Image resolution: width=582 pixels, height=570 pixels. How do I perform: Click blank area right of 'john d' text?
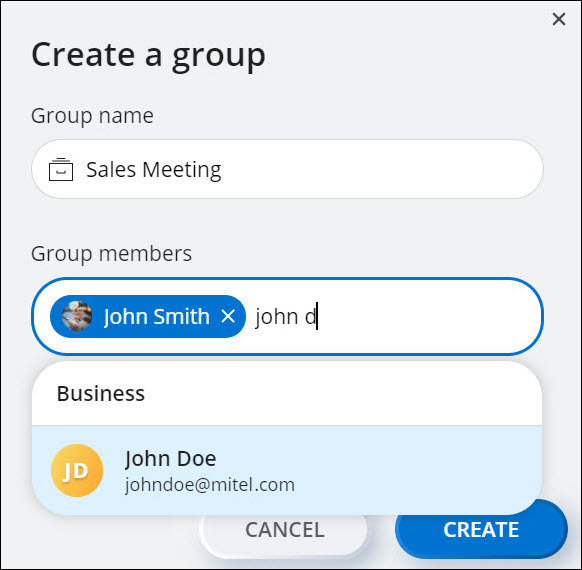(427, 317)
